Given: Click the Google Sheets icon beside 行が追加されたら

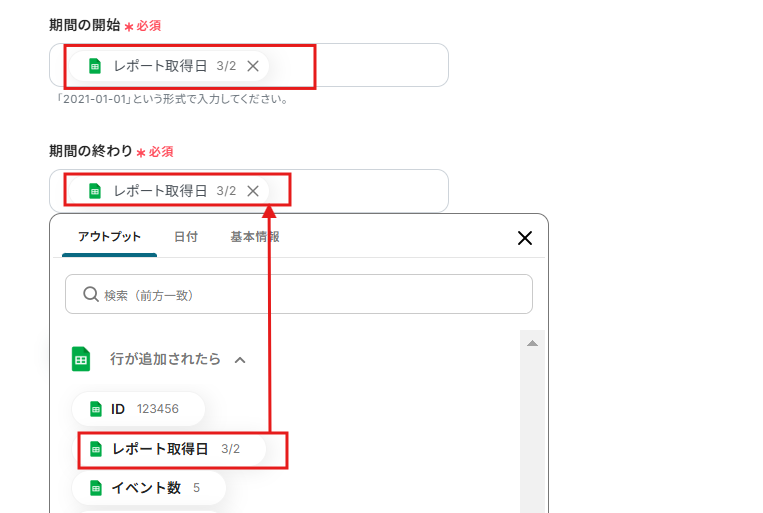Looking at the screenshot, I should pos(81,359).
